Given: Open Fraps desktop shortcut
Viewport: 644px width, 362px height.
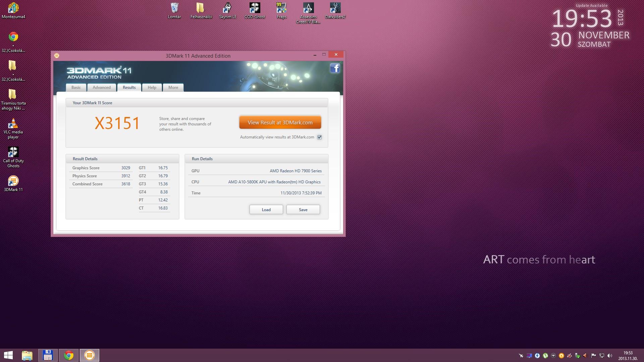Looking at the screenshot, I should pos(281,8).
